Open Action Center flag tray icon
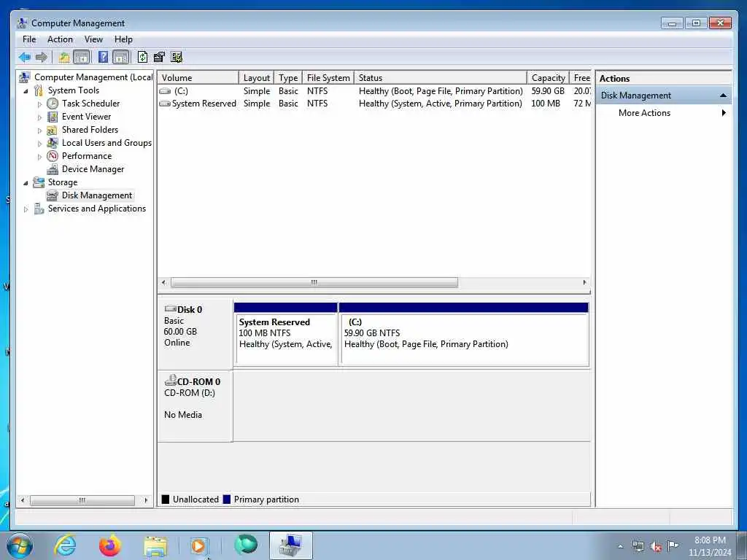Screen dimensions: 747x560 point(673,545)
